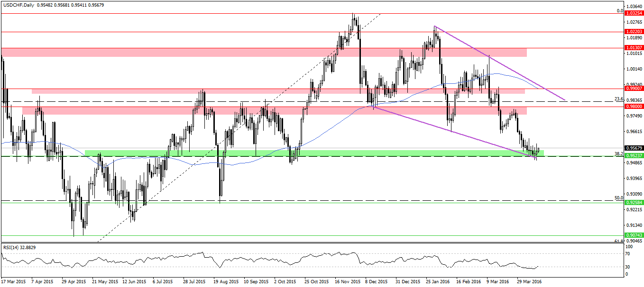This screenshot has height=287, width=644.
Task: Click the 17 Mar 2015 date label
Action: 14,281
